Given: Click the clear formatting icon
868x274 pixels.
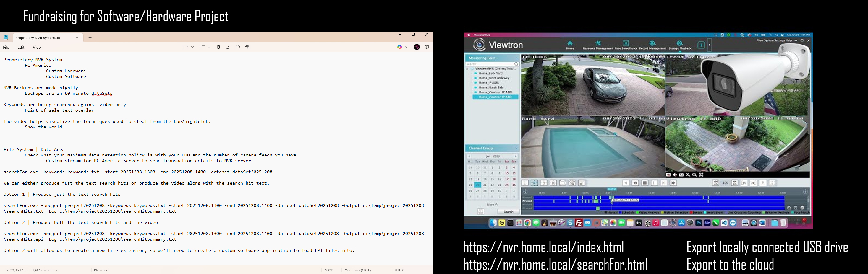Looking at the screenshot, I should [247, 47].
